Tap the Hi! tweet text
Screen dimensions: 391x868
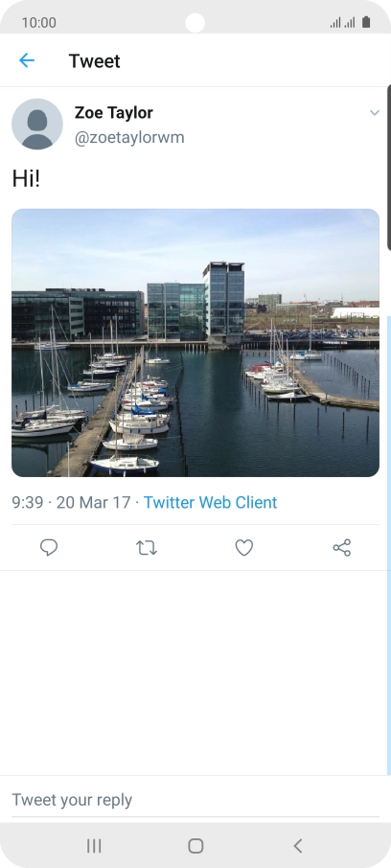coord(26,179)
